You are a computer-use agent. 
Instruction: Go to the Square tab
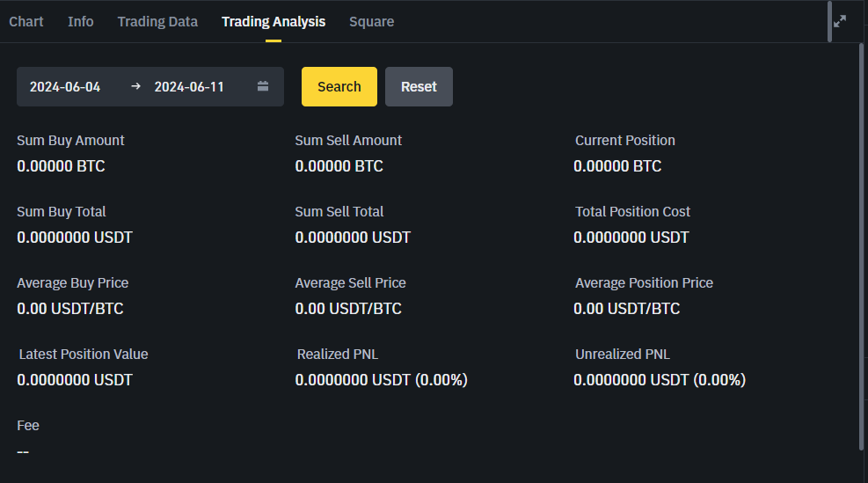click(371, 22)
